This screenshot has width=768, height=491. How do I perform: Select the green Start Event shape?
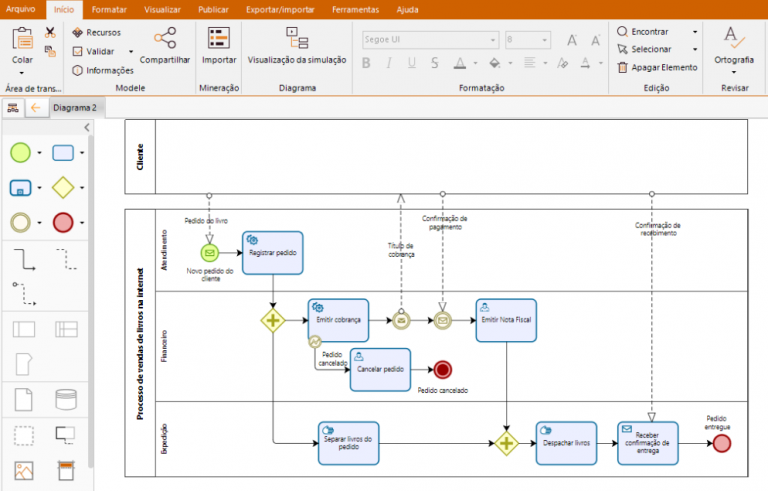(x=21, y=153)
